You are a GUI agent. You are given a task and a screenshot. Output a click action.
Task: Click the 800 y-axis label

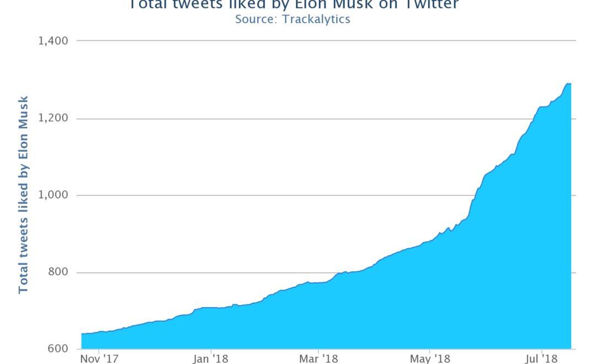click(57, 272)
